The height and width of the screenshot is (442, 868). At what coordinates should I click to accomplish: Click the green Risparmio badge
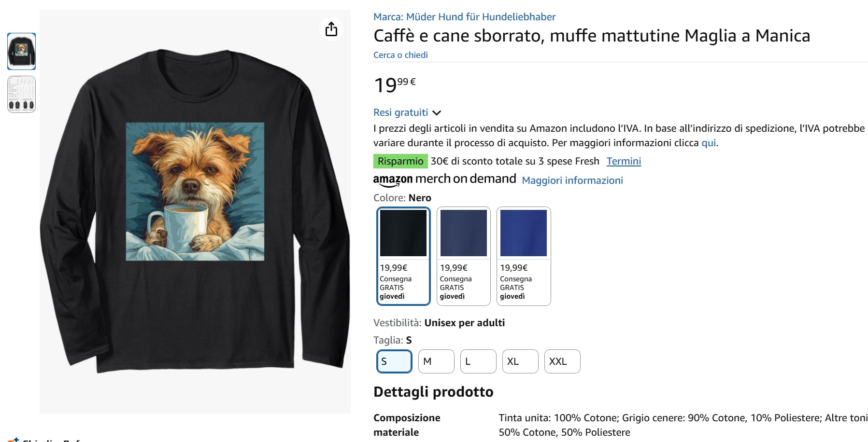(x=400, y=161)
